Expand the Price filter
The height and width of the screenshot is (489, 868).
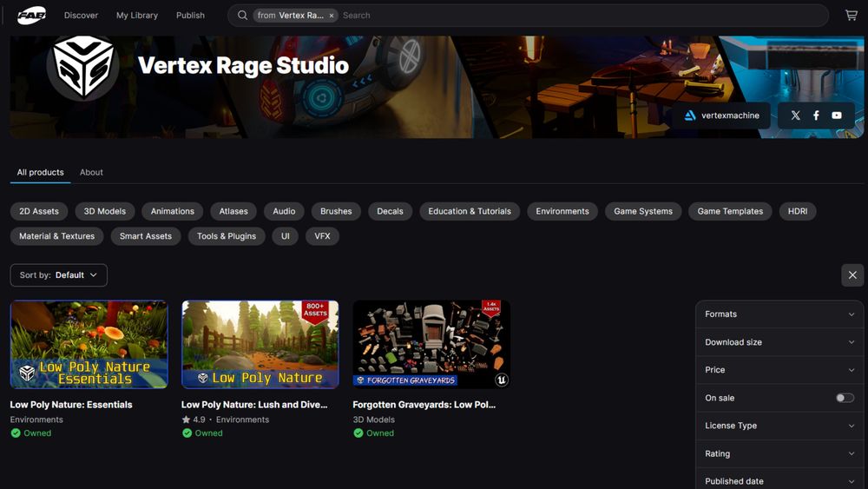pyautogui.click(x=779, y=370)
